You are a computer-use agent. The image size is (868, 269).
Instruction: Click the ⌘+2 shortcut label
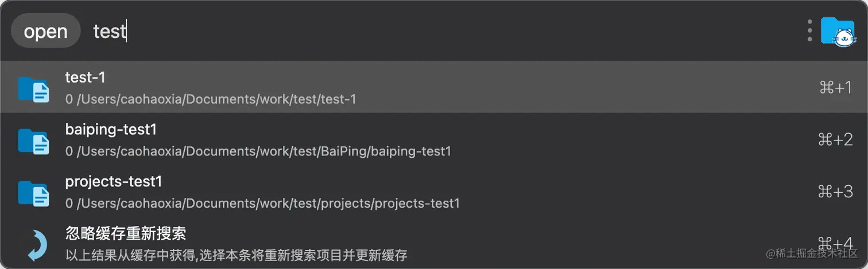click(x=835, y=139)
